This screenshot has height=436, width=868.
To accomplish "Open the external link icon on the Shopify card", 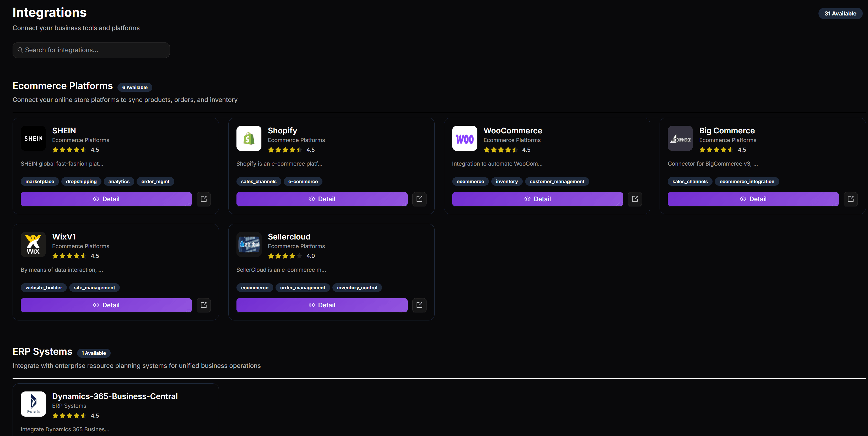I will 419,199.
